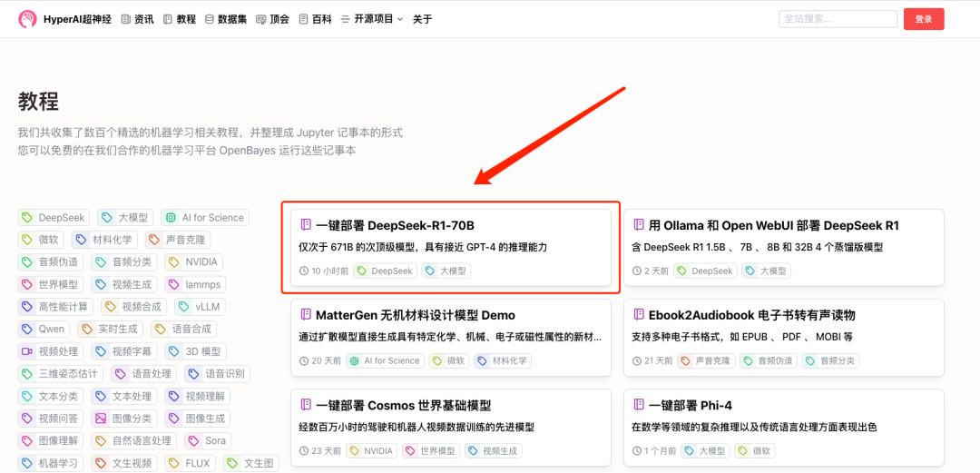Select the FLUX sidebar tag

pos(191,464)
